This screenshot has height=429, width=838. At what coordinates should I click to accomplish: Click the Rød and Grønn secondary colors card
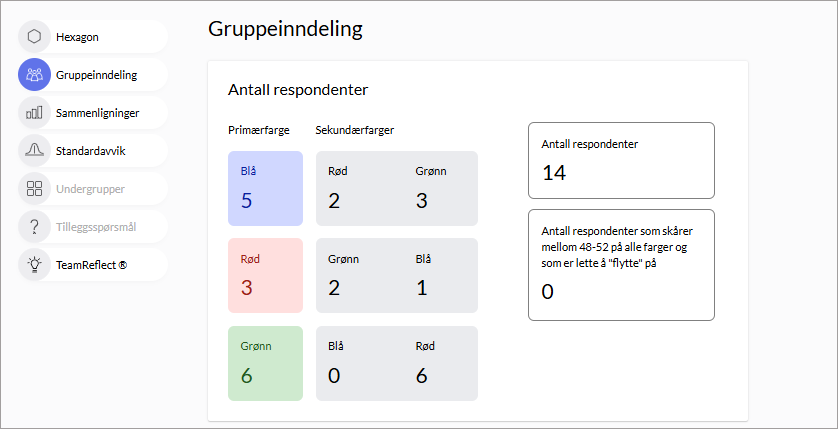tap(396, 188)
